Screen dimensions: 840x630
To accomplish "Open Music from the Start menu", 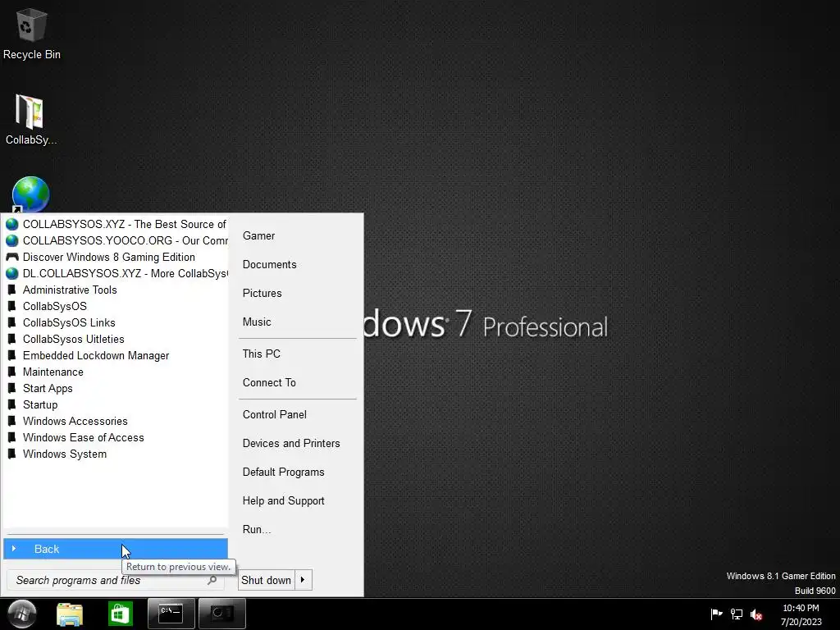I will (x=297, y=322).
